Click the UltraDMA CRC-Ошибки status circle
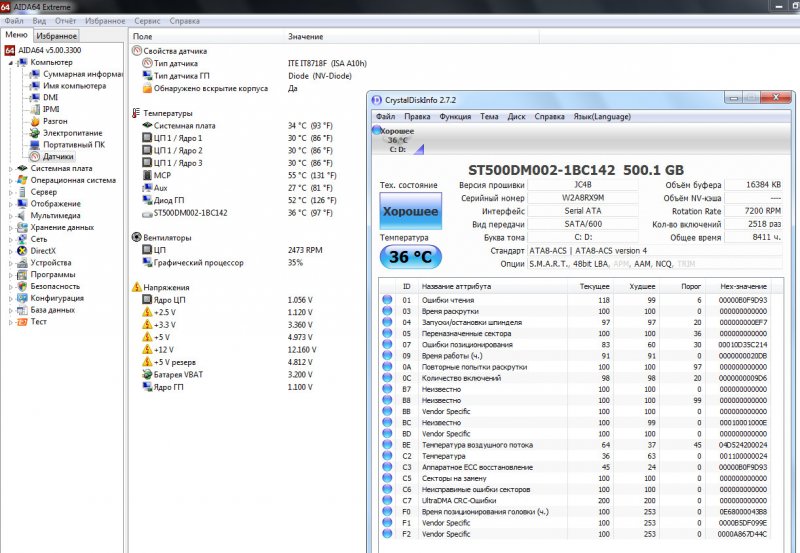This screenshot has height=553, width=800. [x=387, y=500]
